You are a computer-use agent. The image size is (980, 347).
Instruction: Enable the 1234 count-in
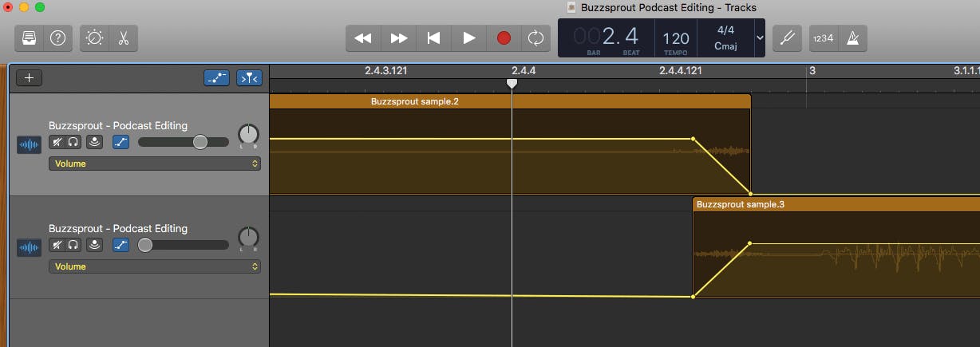[824, 38]
